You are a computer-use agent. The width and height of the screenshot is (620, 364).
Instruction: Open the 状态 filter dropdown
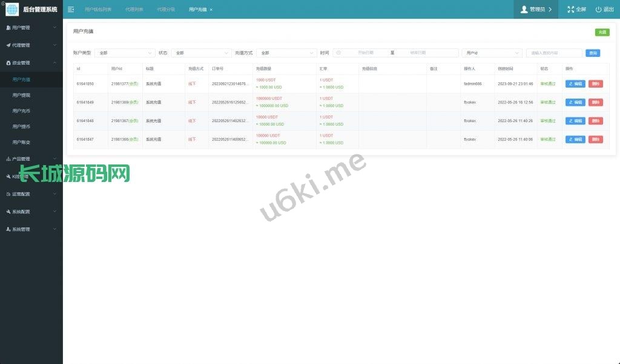(201, 53)
